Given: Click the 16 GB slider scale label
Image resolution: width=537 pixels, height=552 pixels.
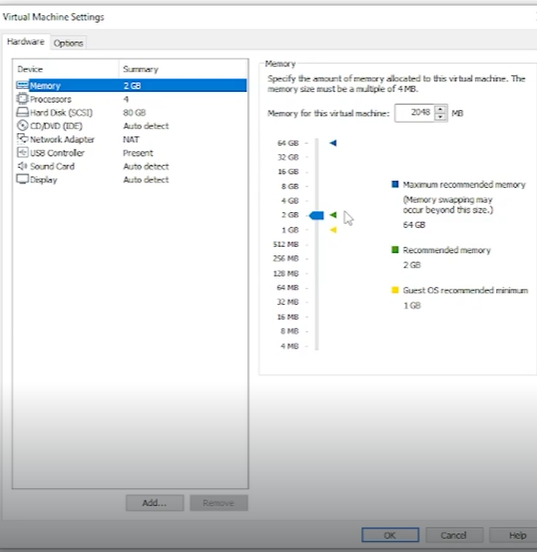Looking at the screenshot, I should click(288, 172).
